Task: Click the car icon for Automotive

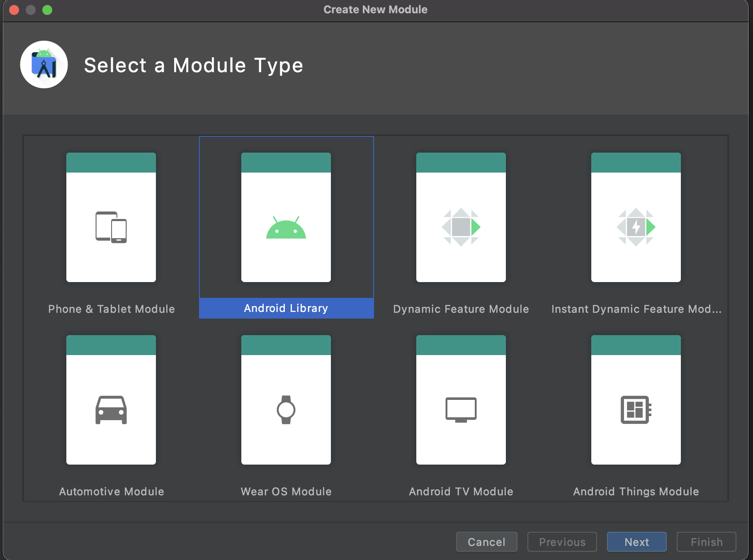Action: tap(111, 410)
